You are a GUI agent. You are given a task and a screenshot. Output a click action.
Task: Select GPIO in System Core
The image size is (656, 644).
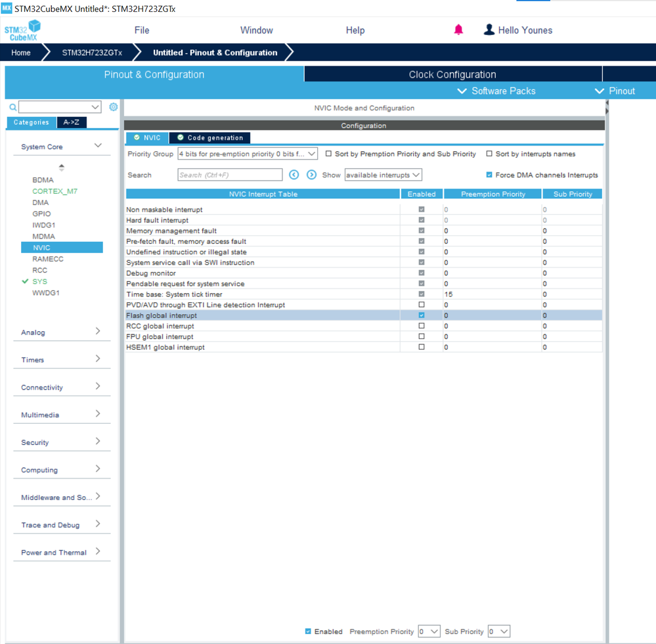coord(41,214)
